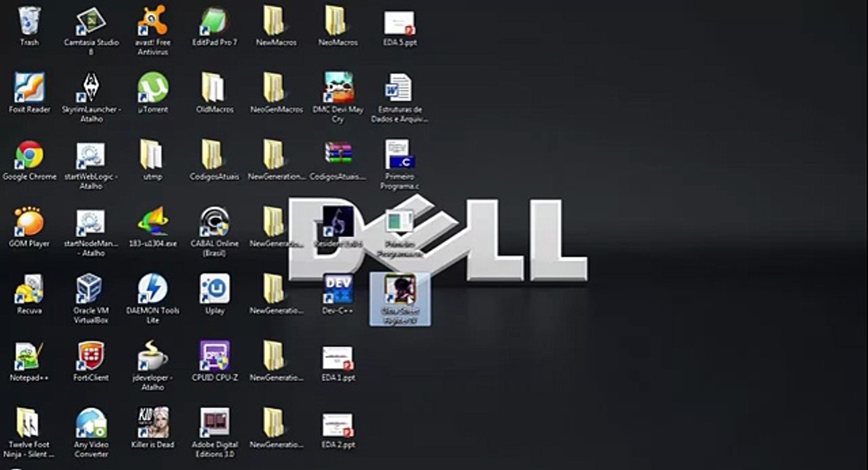Select the EditPad Pro 7 shortcut
The width and height of the screenshot is (868, 470).
click(x=215, y=26)
